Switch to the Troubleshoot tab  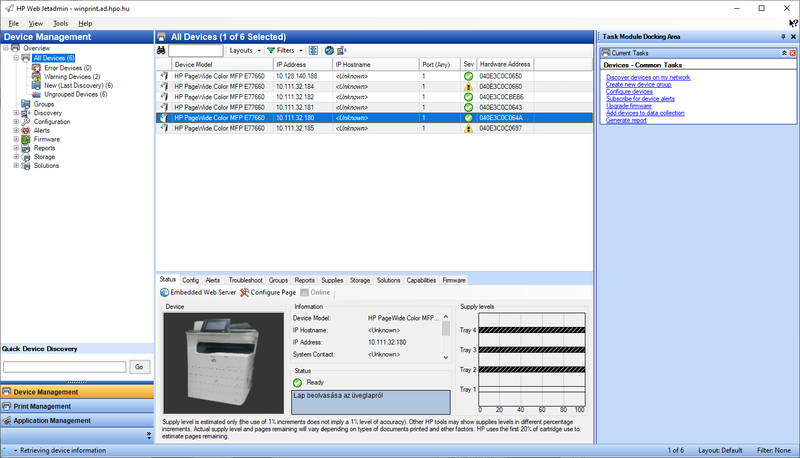245,280
